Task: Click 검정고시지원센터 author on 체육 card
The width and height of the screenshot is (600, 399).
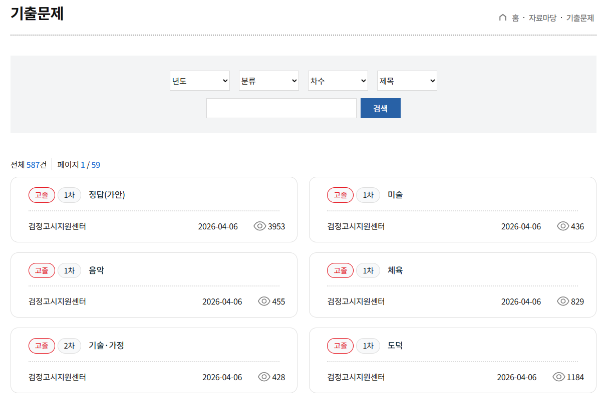Action: click(x=356, y=302)
